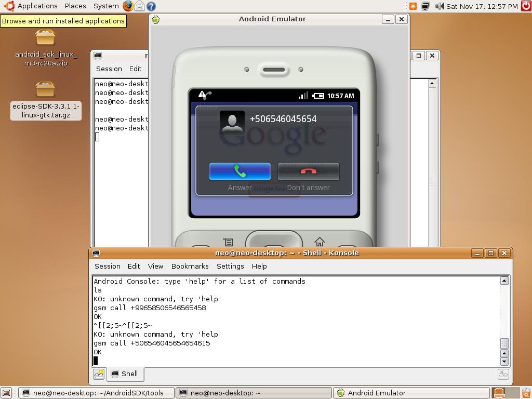Screen dimensions: 532x399
Task: Click the workspace switcher in bottom panel
Action: coord(505,393)
